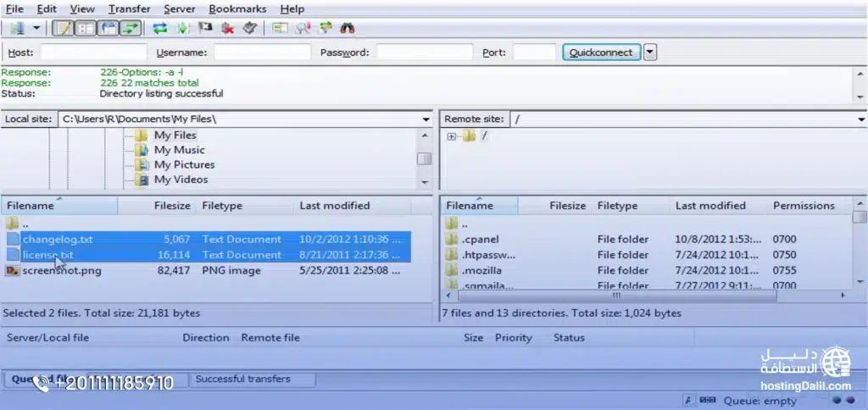Expand the remote root folder tree node
Screen dimensions: 868x410
click(x=452, y=136)
